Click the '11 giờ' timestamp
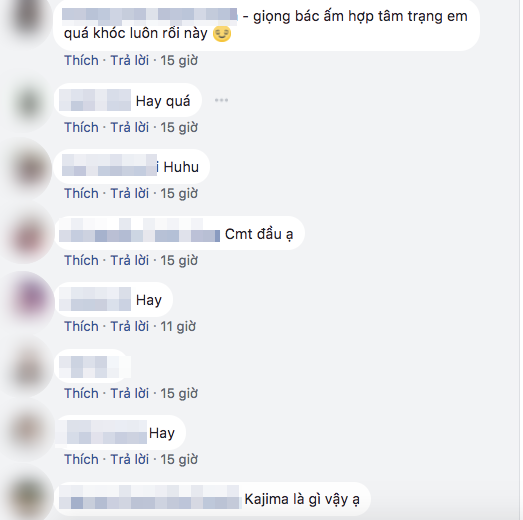 coord(178,327)
